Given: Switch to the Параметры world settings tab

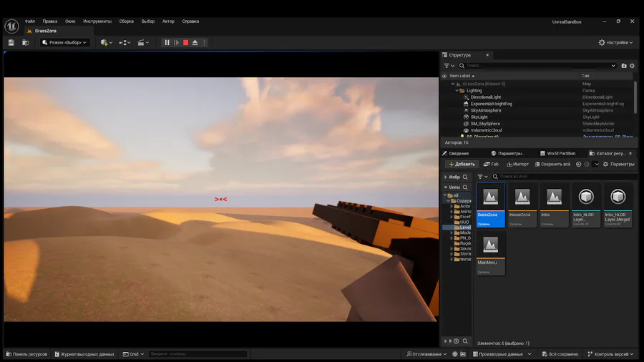Looking at the screenshot, I should [x=507, y=154].
